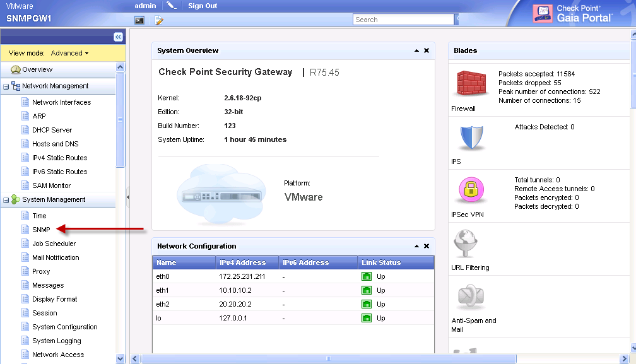Click the lo green link status icon
Viewport: 636px width, 364px height.
point(366,318)
